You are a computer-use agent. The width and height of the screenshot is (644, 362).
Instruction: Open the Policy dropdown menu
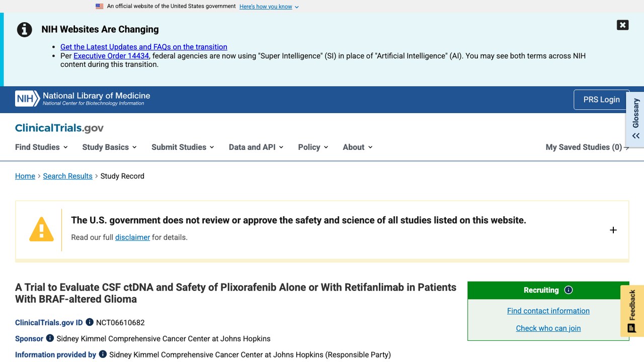(x=313, y=147)
